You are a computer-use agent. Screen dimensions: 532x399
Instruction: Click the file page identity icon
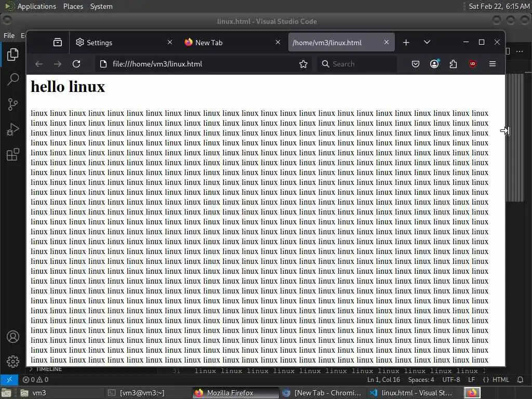click(x=103, y=64)
